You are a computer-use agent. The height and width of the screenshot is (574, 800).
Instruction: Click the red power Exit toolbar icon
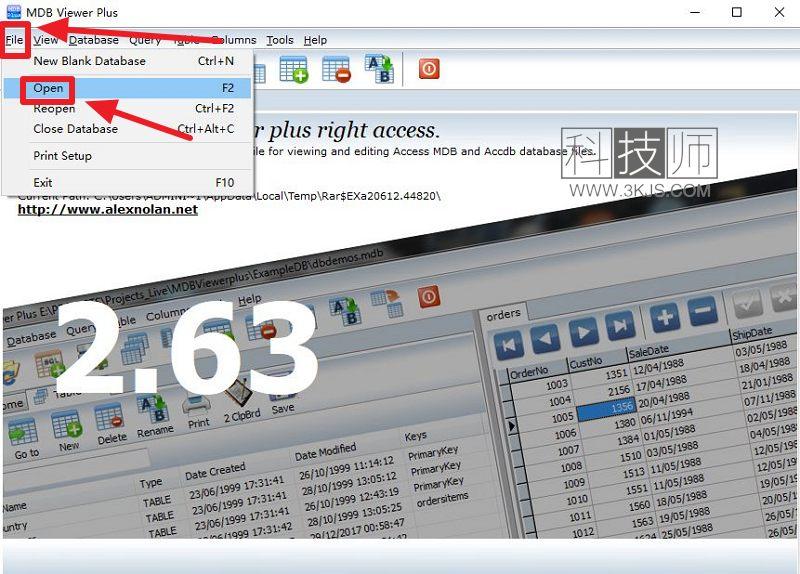coord(429,68)
